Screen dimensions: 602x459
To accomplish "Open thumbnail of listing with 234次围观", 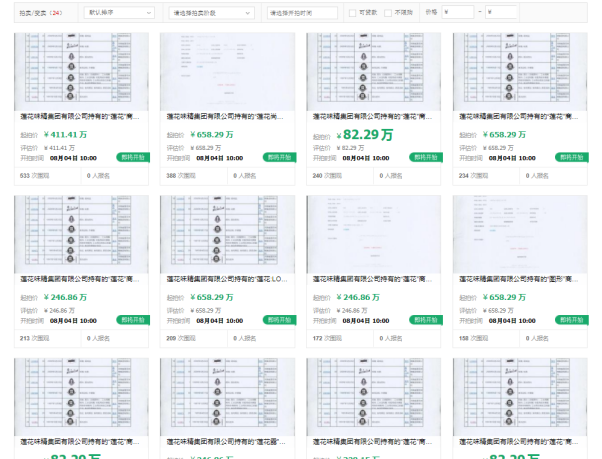I will 520,72.
